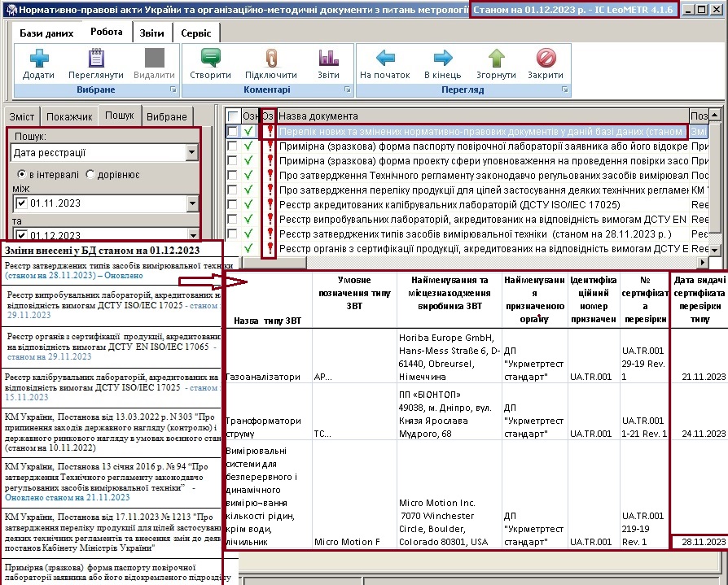Click the Озн column header
728x585 pixels.
click(250, 116)
